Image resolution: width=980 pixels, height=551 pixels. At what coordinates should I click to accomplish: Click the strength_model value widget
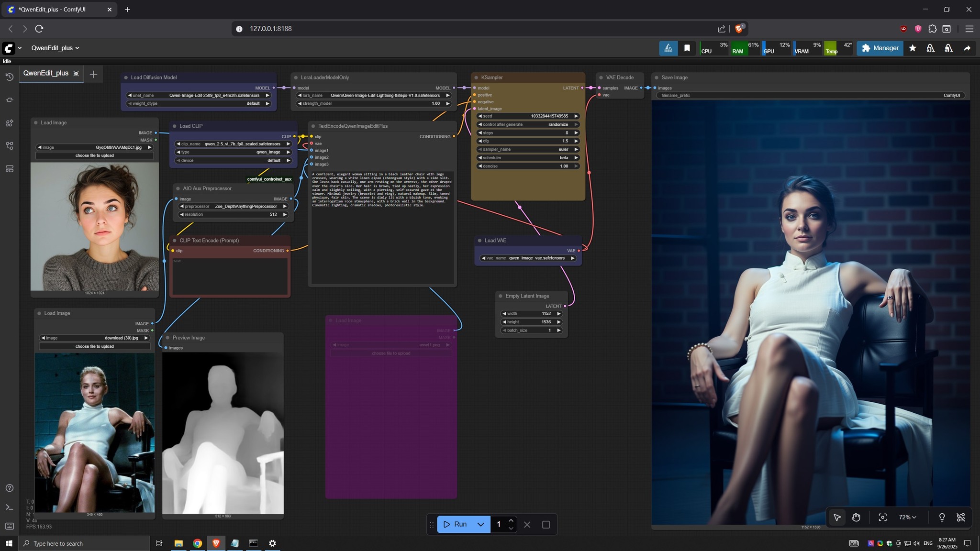374,103
